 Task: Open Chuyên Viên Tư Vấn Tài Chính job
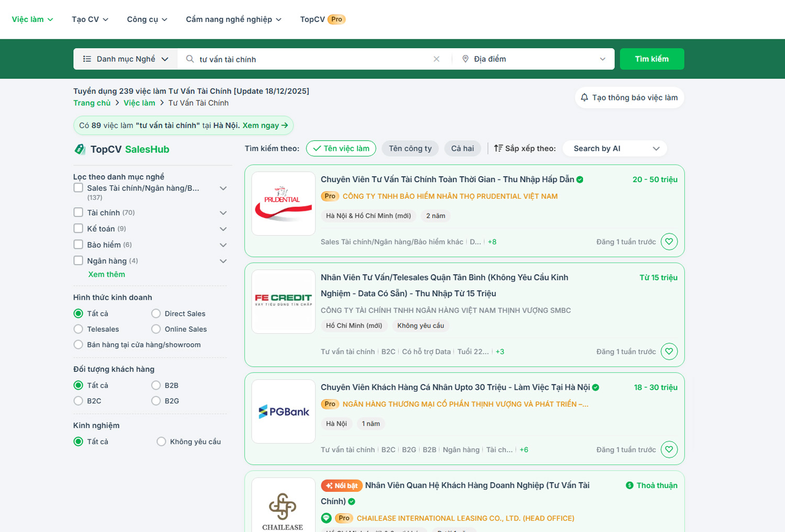click(x=447, y=179)
